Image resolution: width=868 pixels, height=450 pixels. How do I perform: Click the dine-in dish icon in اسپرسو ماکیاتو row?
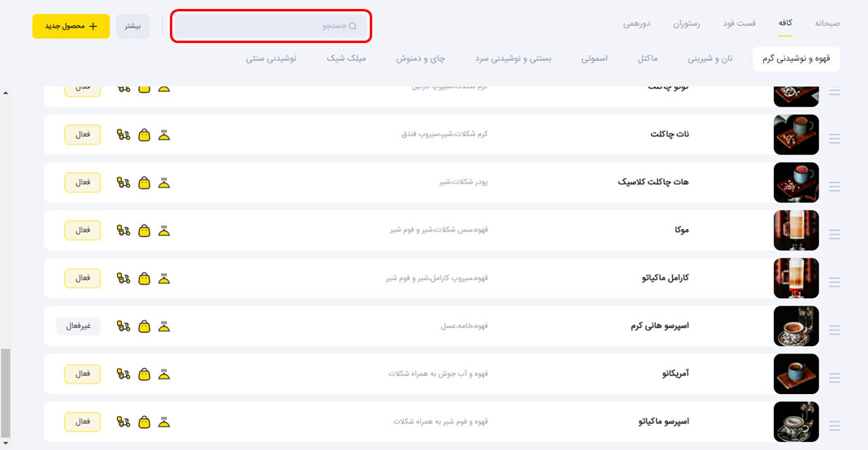(x=164, y=422)
